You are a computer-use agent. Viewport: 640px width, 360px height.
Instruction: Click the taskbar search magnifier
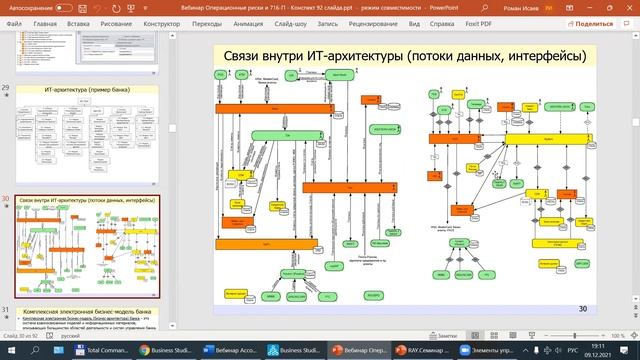tap(35, 350)
